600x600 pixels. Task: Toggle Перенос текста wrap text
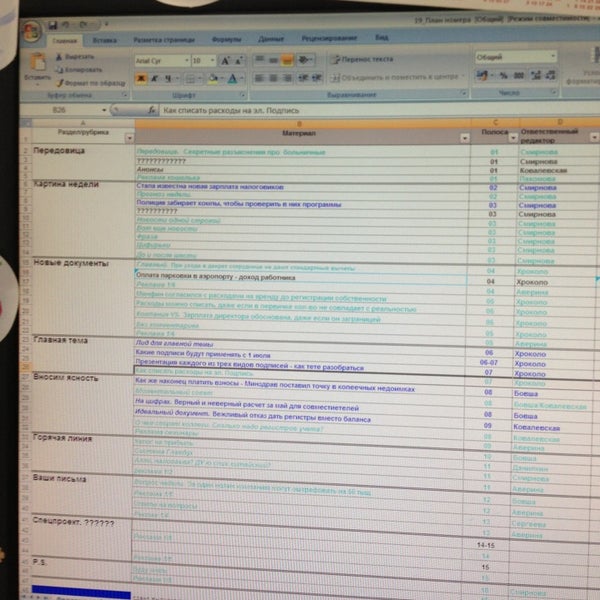(x=362, y=59)
